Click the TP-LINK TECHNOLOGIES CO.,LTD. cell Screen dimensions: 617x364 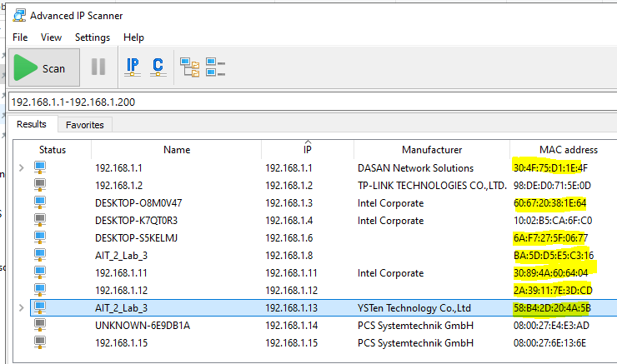tap(432, 186)
